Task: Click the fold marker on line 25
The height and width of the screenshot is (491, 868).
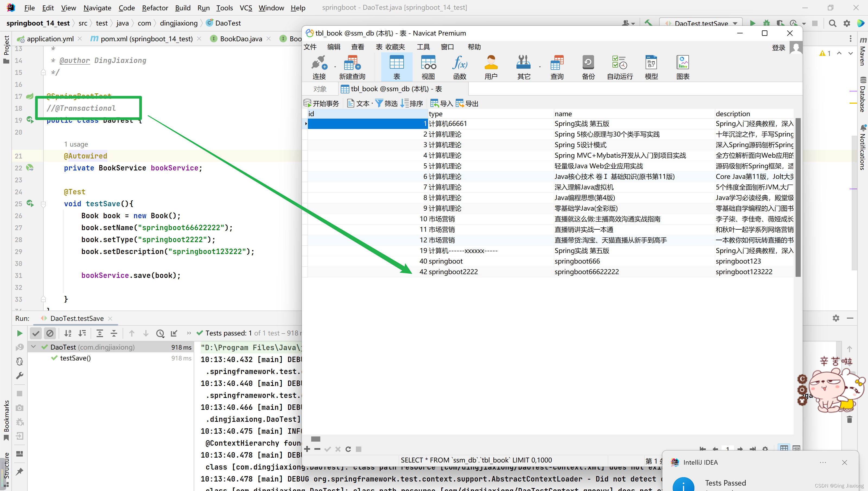Action: point(43,204)
